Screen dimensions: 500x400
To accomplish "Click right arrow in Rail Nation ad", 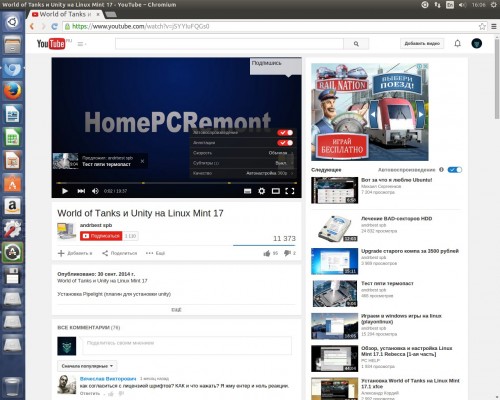I will pyautogui.click(x=421, y=115).
